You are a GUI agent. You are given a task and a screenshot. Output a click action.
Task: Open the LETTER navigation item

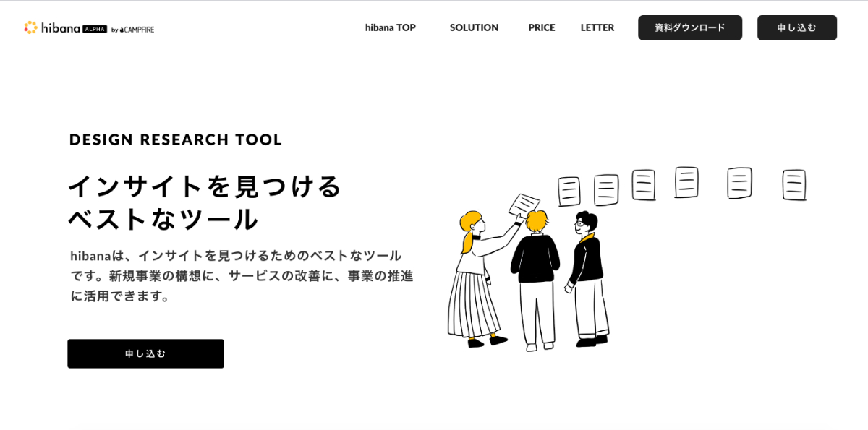coord(597,27)
